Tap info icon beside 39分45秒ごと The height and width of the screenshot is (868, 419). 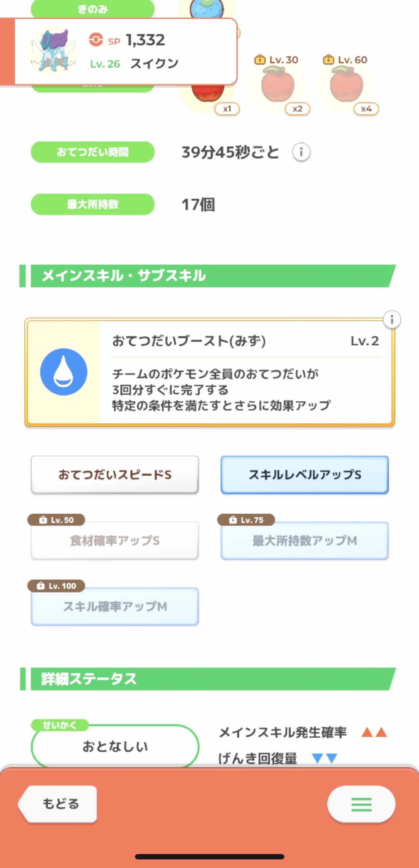(x=301, y=152)
